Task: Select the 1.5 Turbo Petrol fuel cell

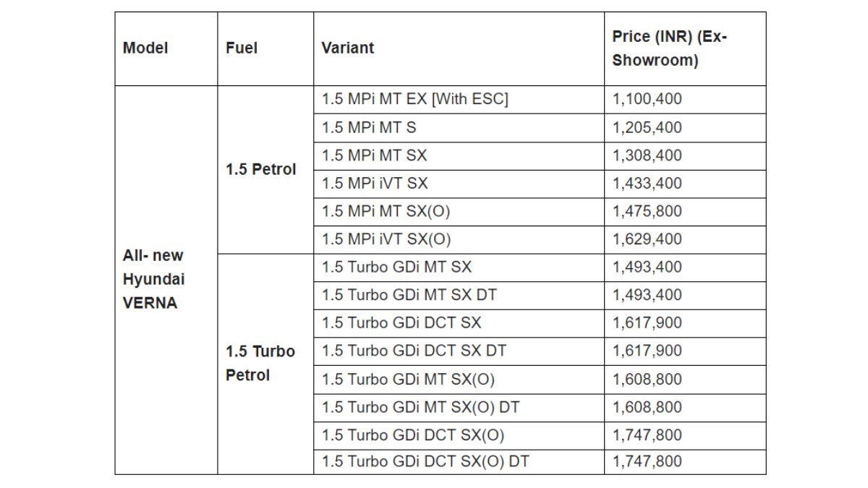Action: [260, 363]
